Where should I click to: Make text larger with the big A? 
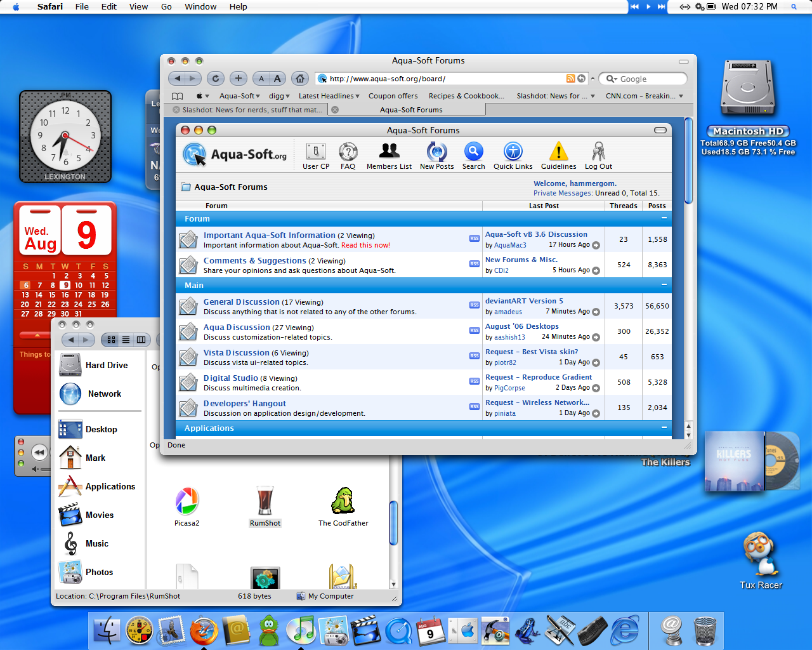point(277,78)
